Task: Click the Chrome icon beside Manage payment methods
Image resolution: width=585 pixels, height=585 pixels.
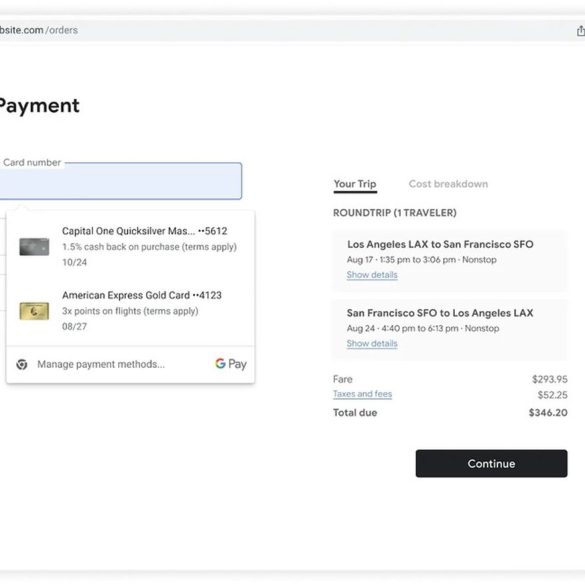Action: coord(22,364)
